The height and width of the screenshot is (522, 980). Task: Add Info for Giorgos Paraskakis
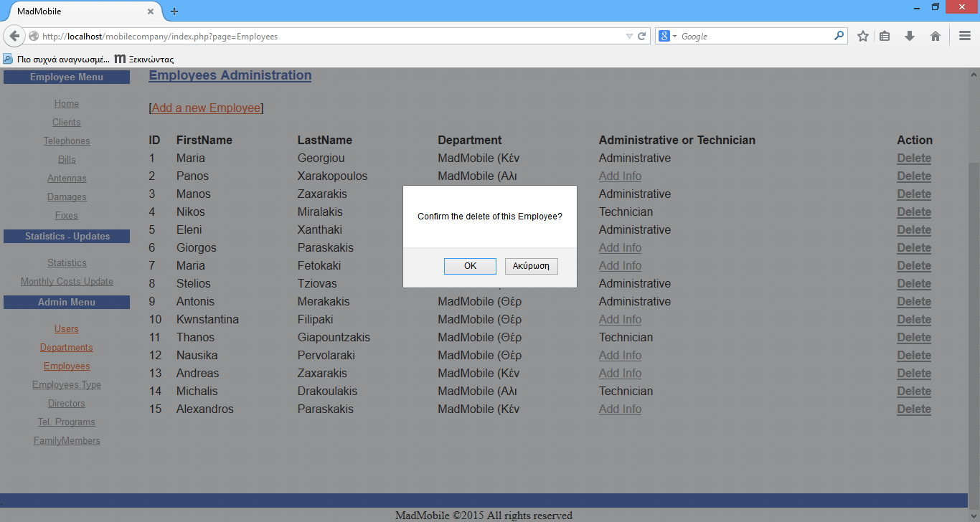click(620, 248)
